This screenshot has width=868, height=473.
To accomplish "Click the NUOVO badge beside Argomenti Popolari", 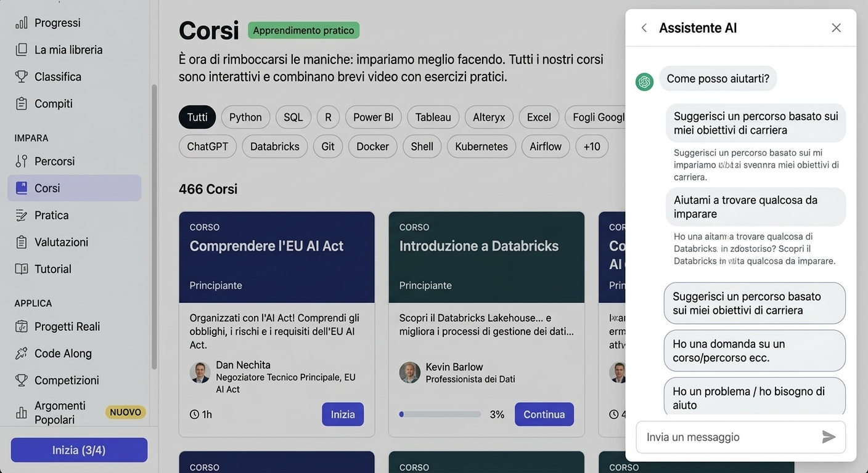I will click(x=126, y=413).
